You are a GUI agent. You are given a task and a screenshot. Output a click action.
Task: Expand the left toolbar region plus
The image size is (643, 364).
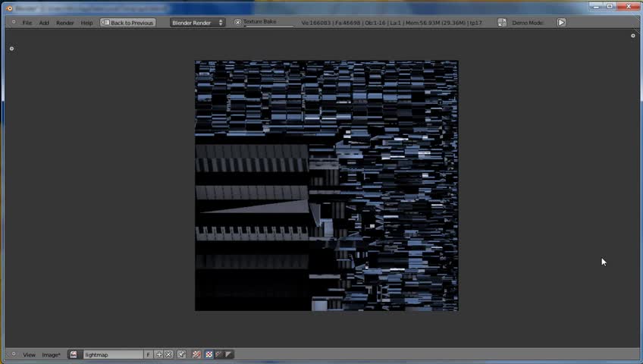(12, 49)
